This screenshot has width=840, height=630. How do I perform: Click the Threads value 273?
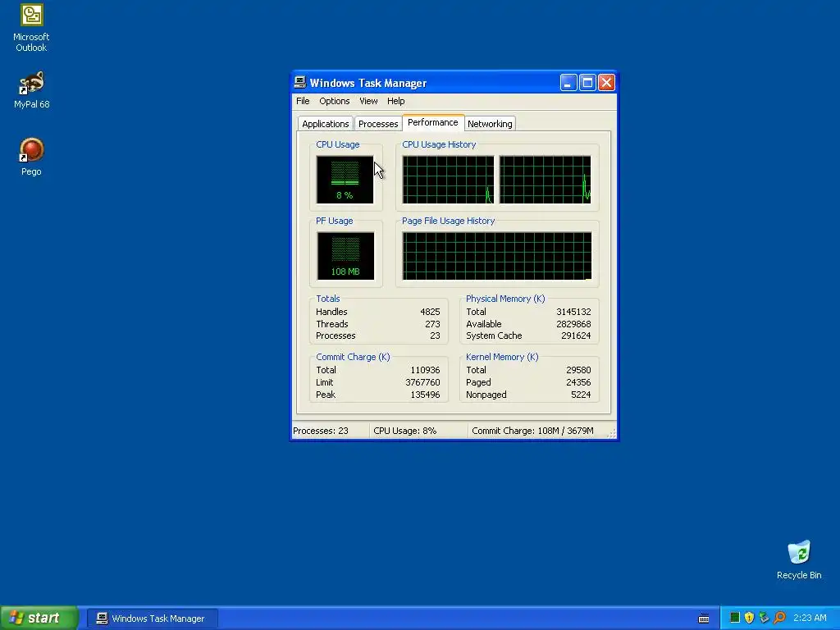point(432,324)
